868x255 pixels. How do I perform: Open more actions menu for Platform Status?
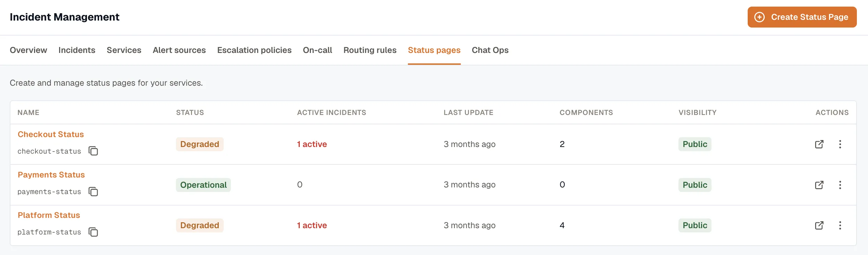tap(840, 225)
